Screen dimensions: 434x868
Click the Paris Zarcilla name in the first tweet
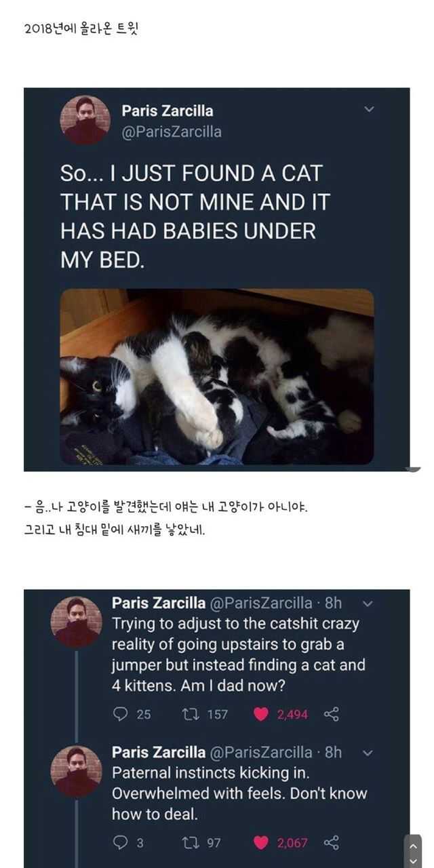[x=167, y=111]
